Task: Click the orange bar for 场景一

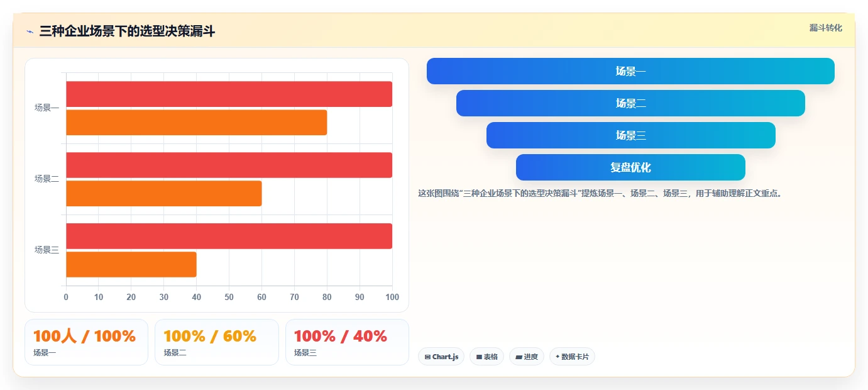Action: coord(196,123)
